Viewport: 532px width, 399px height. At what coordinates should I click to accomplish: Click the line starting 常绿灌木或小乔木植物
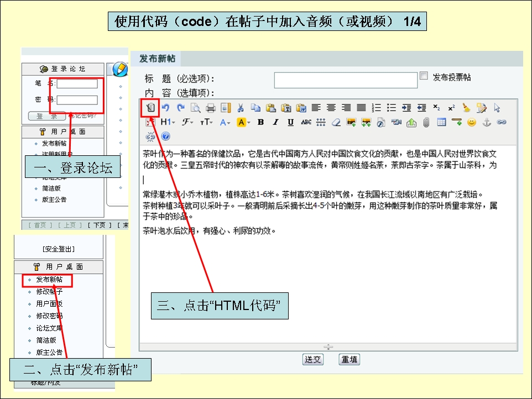click(312, 194)
